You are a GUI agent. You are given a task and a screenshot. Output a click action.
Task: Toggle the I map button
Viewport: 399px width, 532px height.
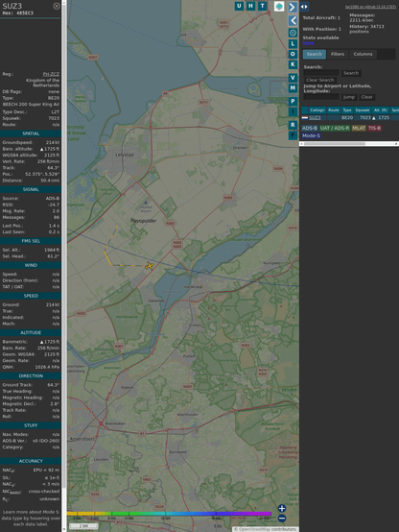point(293,111)
